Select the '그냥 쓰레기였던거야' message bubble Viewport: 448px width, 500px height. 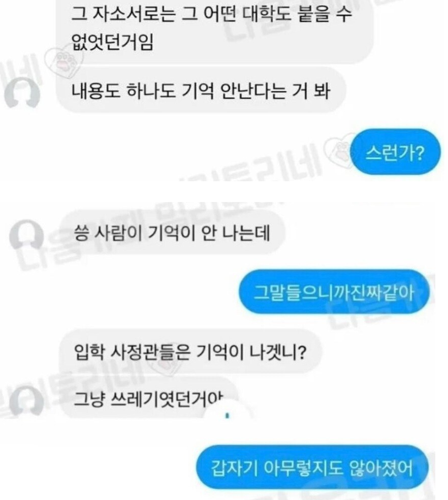click(x=149, y=397)
